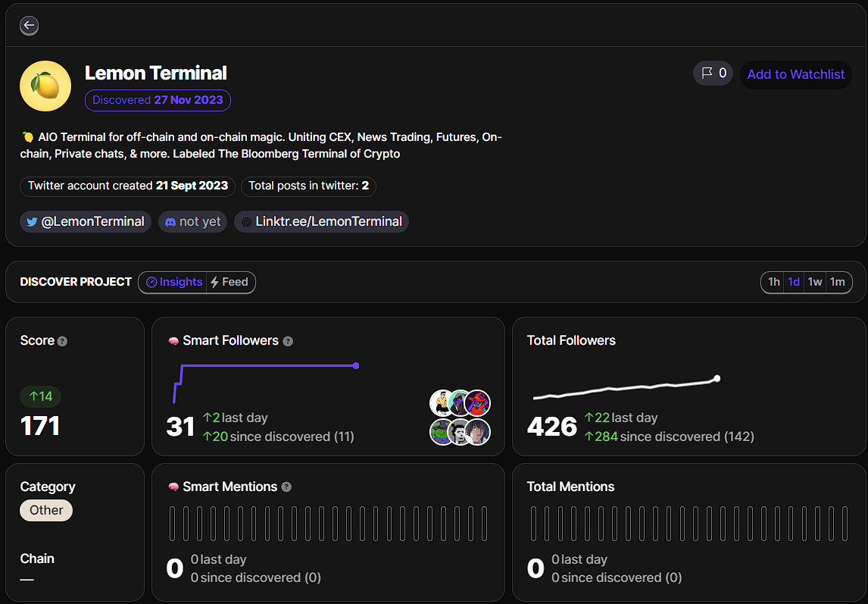The width and height of the screenshot is (868, 604).
Task: Click the Total Mentions bar chart
Action: click(689, 524)
